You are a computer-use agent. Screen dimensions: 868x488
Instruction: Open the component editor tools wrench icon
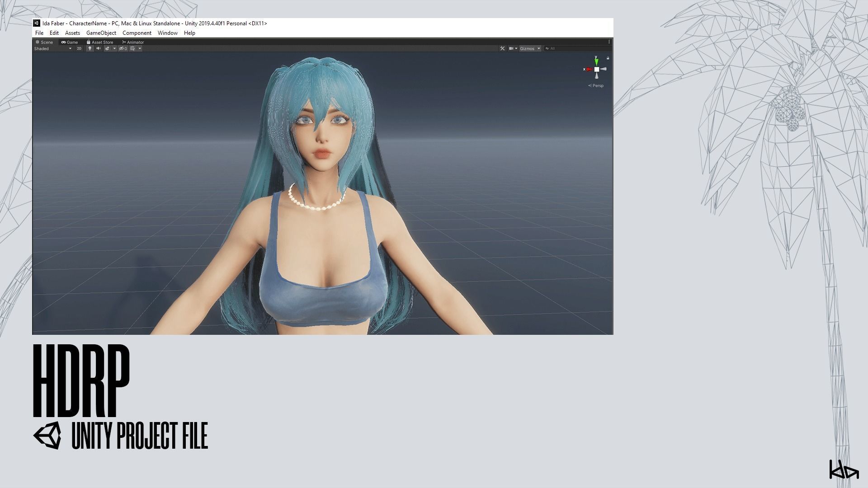(502, 49)
